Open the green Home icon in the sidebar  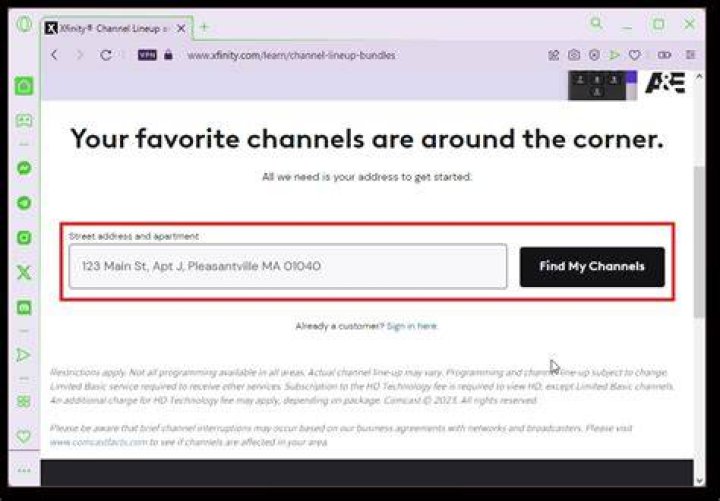[24, 86]
